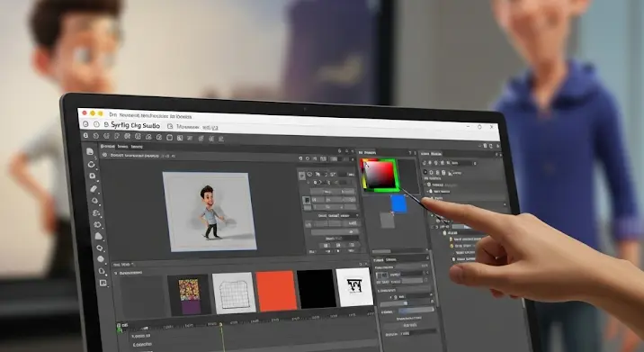644x352 pixels.
Task: Select the empty dark gray thumbnail
Action: point(142,297)
